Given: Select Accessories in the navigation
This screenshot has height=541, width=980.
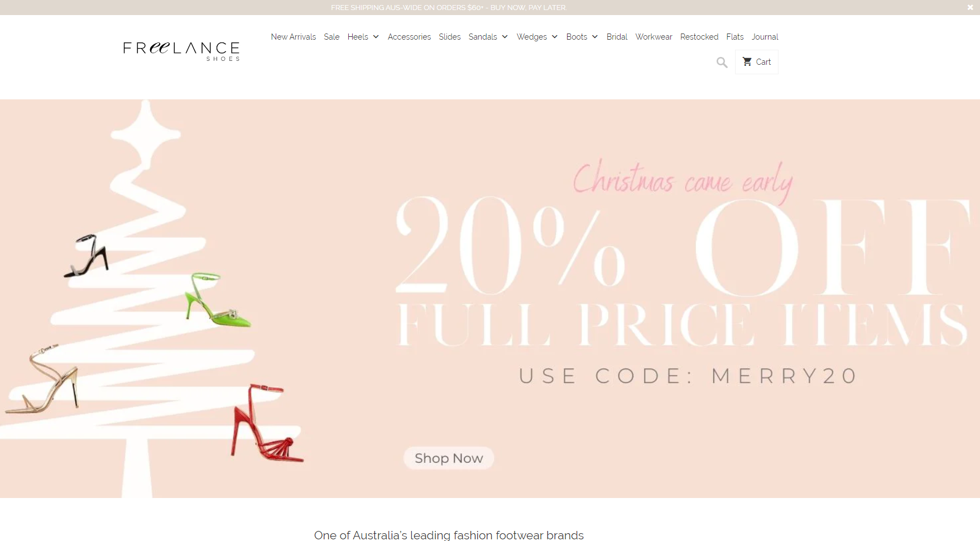Looking at the screenshot, I should [x=409, y=37].
